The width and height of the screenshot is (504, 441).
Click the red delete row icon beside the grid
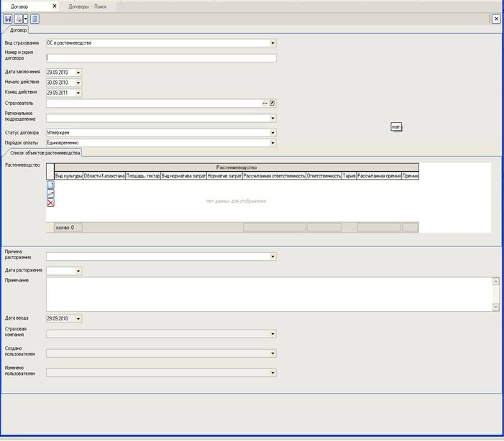point(50,203)
